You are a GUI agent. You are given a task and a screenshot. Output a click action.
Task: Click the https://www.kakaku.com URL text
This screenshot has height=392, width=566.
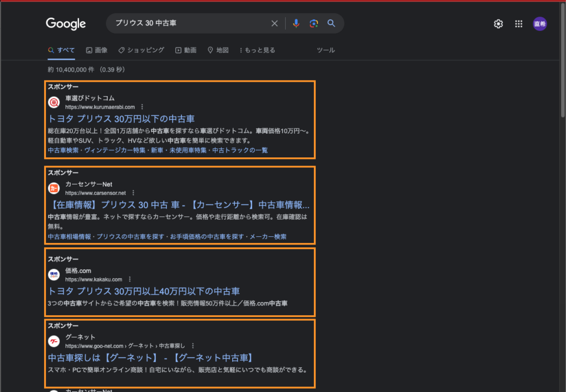point(94,279)
